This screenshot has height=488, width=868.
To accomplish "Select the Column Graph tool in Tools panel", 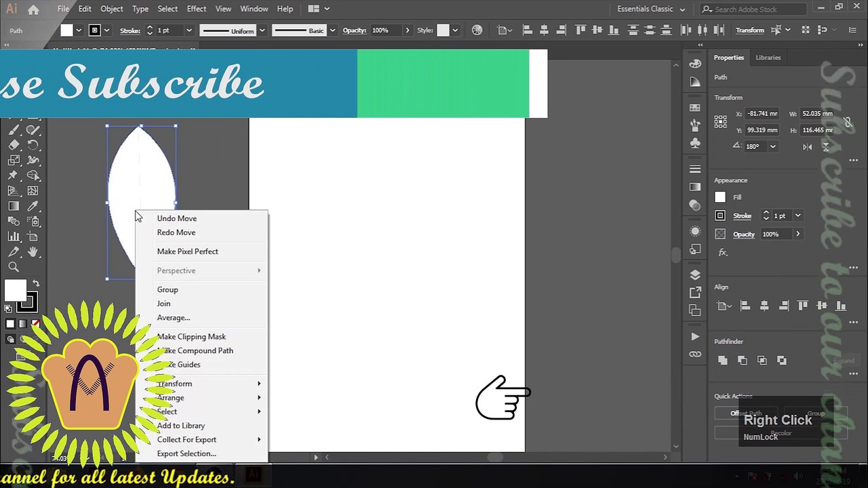I will click(x=14, y=237).
